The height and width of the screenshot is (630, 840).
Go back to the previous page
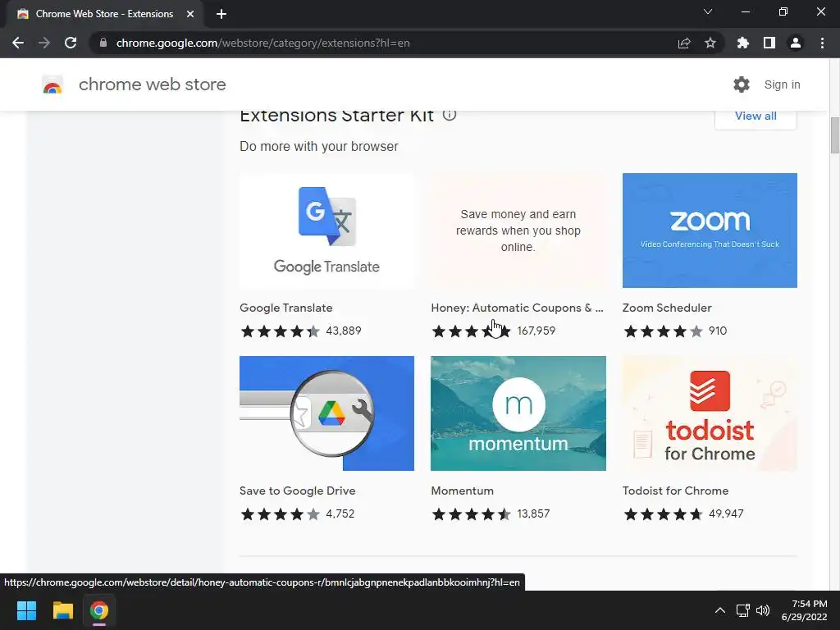18,43
